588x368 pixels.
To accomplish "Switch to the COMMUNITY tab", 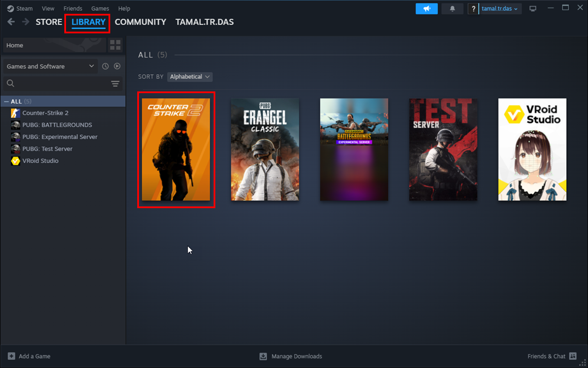I will pos(140,22).
